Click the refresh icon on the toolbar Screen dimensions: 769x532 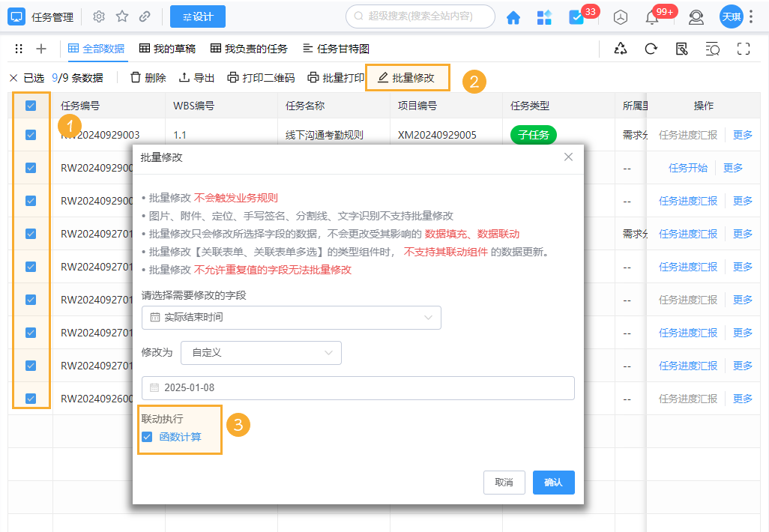651,48
